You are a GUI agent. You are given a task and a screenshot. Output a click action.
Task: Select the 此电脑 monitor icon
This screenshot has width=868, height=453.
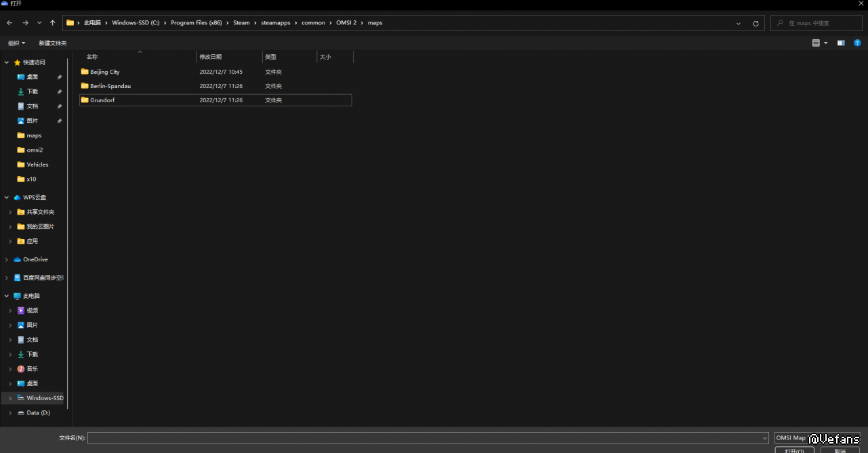pyautogui.click(x=17, y=296)
